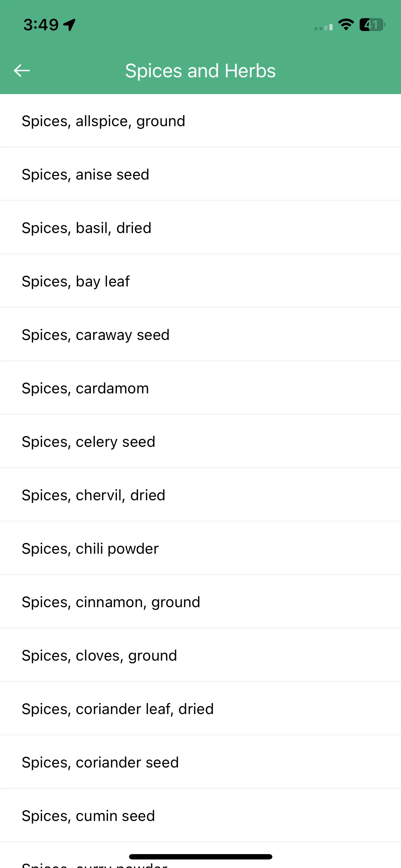Viewport: 401px width, 868px height.
Task: Choose Spices, bay leaf
Action: click(x=200, y=281)
